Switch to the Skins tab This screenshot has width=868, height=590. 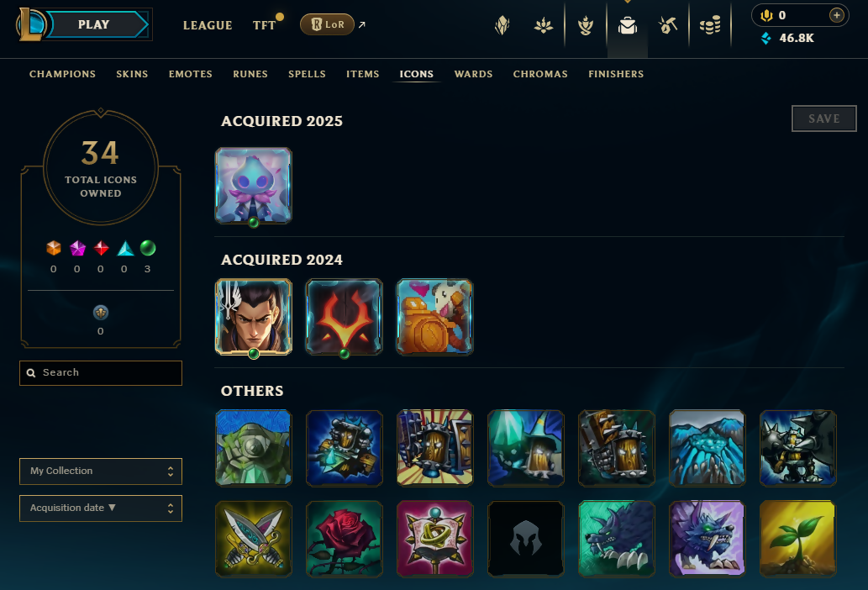pos(132,74)
